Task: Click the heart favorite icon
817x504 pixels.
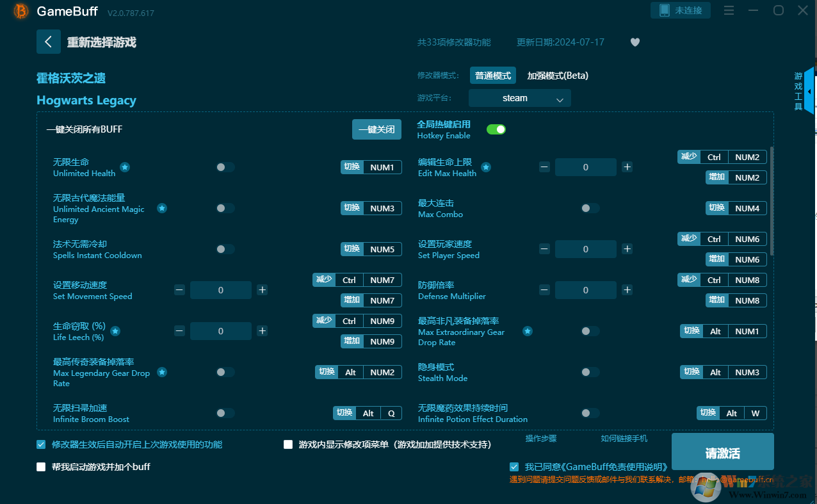Action: point(635,42)
